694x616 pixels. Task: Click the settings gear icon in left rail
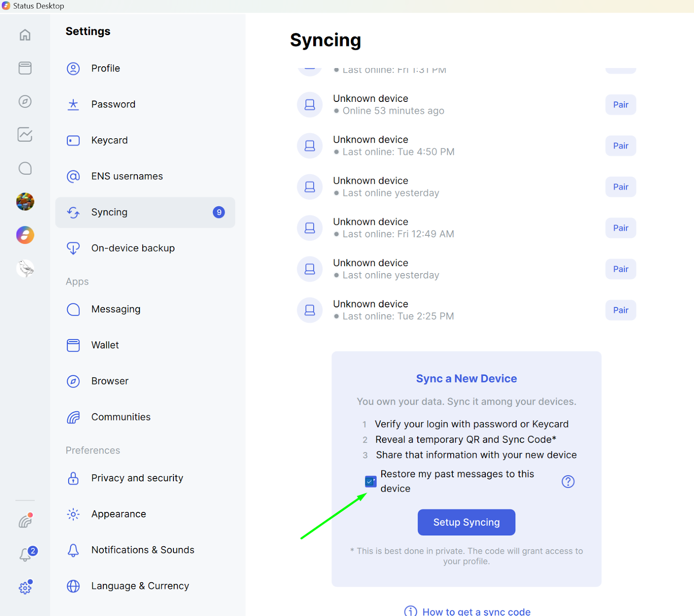pos(25,588)
